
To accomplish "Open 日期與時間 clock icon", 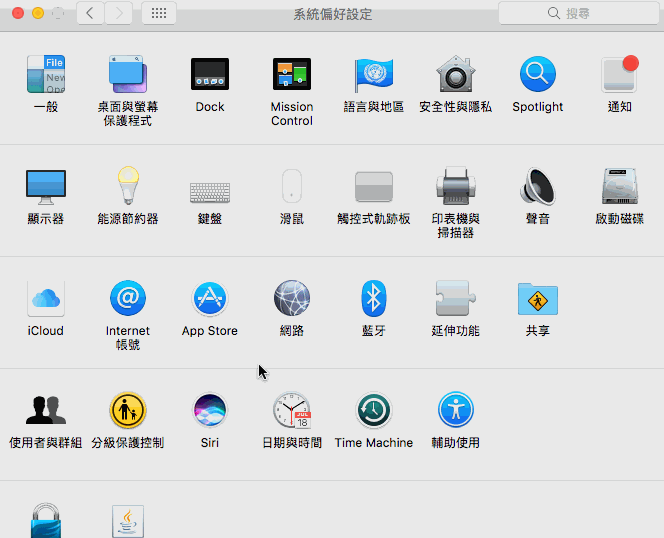I will [x=292, y=410].
